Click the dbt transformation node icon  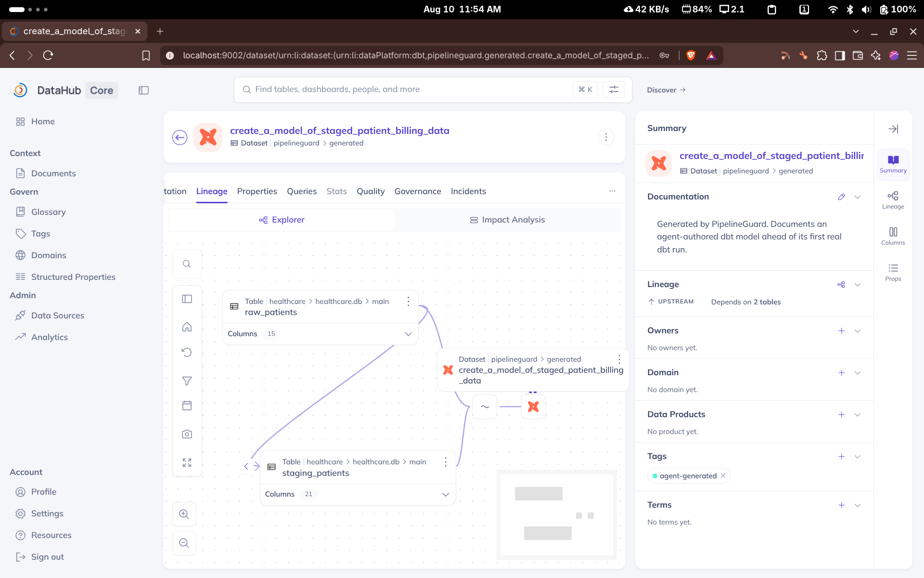point(533,407)
